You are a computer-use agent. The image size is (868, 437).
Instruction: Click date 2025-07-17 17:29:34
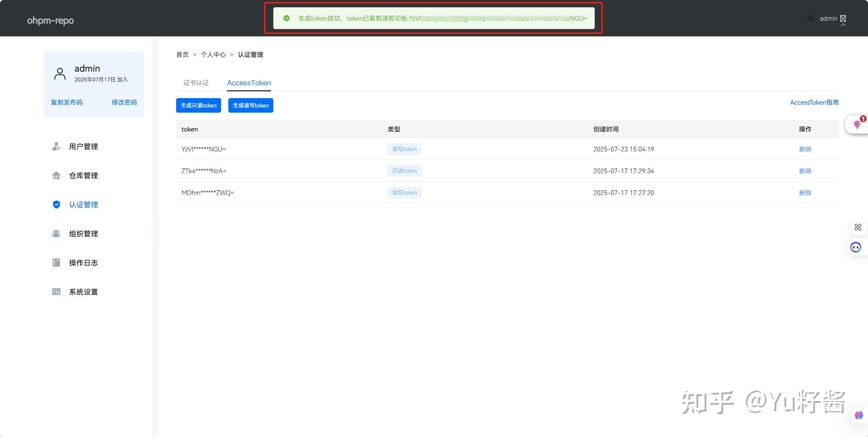pos(624,171)
